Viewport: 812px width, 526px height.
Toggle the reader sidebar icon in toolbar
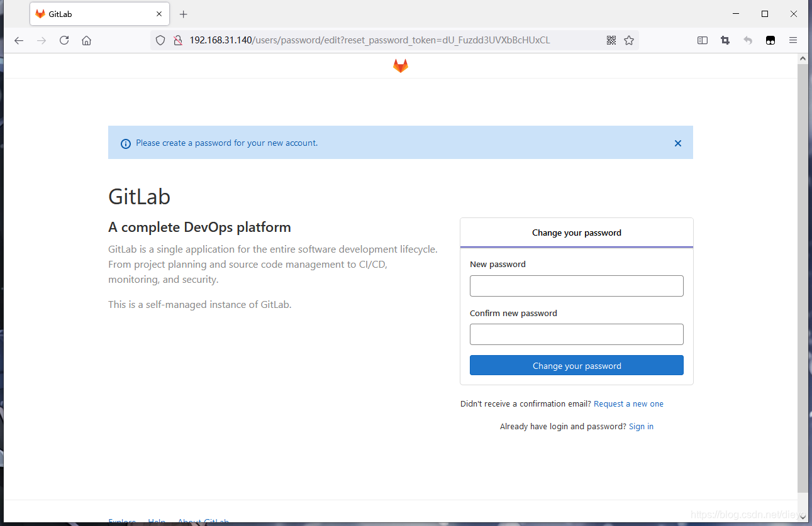coord(703,40)
